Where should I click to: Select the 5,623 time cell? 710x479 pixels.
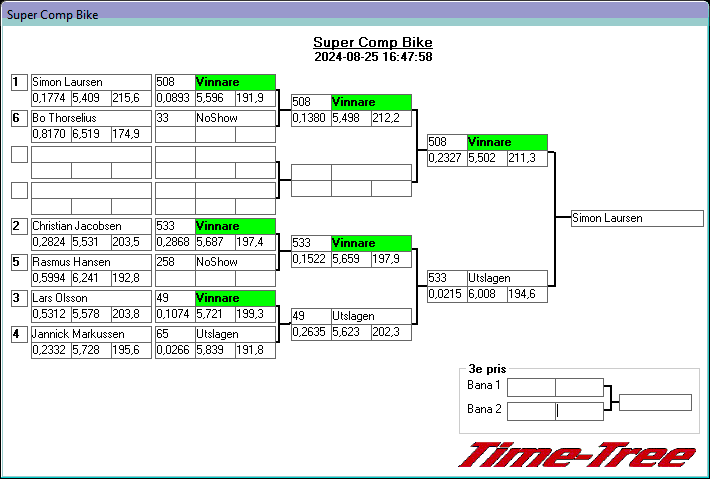pyautogui.click(x=351, y=332)
